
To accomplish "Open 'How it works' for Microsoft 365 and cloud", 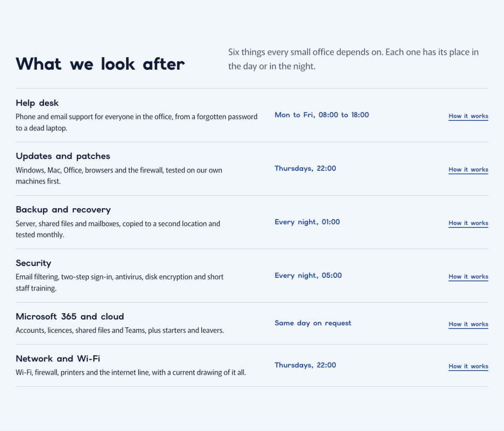I will tap(468, 324).
